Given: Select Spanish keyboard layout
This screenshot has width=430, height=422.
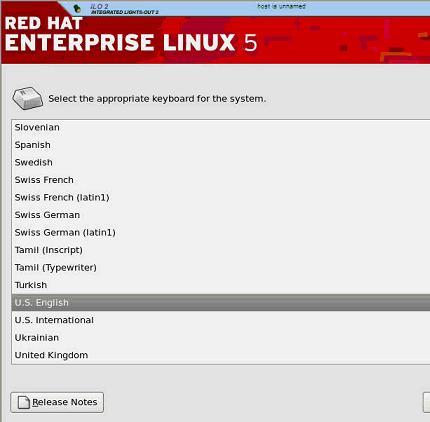Looking at the screenshot, I should pos(221,145).
